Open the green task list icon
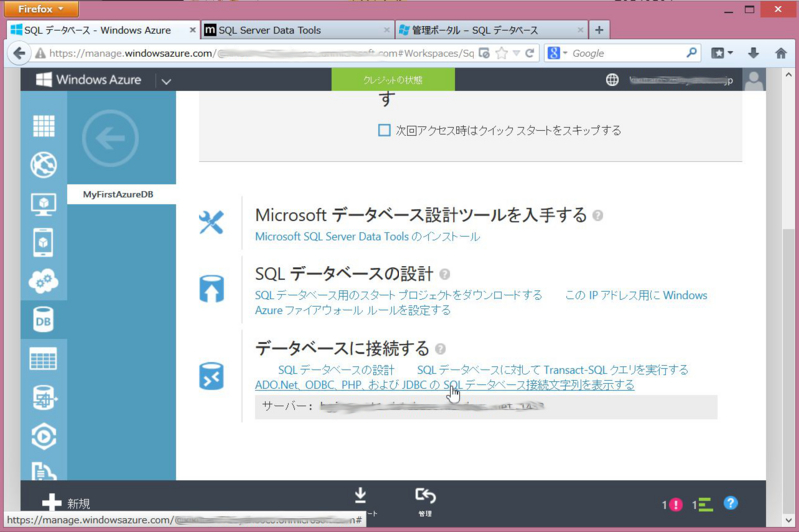The width and height of the screenshot is (799, 532). click(705, 504)
